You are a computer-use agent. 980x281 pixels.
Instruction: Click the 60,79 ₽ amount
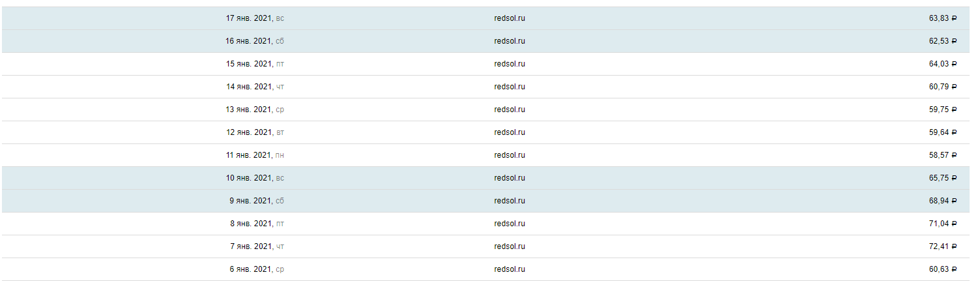coord(943,87)
